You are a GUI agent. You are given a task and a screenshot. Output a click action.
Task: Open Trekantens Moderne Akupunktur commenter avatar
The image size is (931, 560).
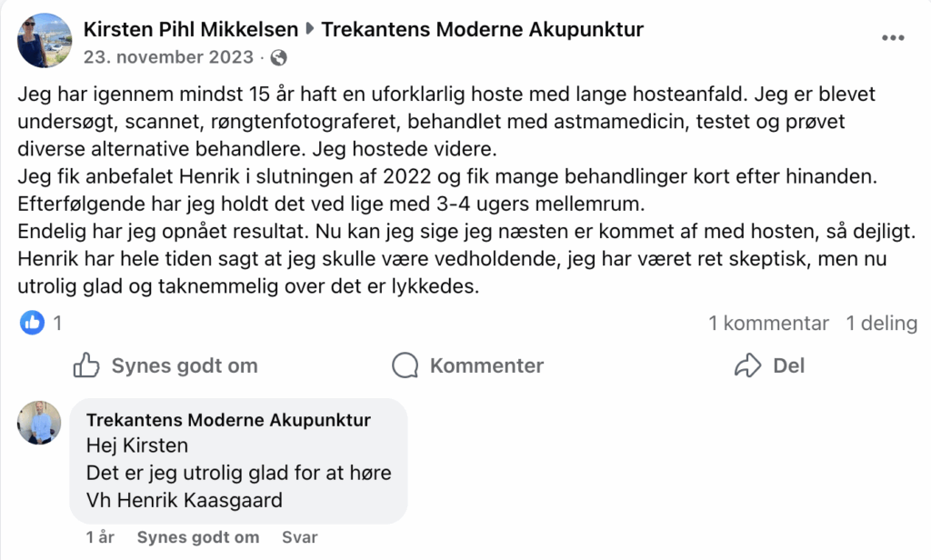40,423
